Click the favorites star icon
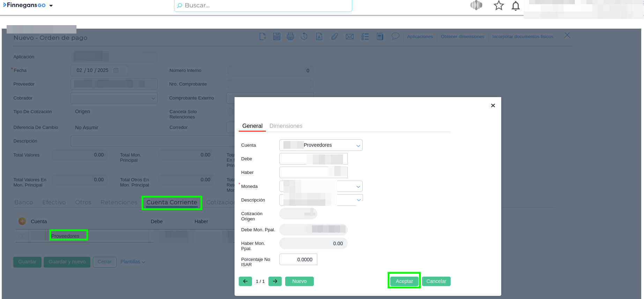The image size is (644, 299). click(x=498, y=6)
